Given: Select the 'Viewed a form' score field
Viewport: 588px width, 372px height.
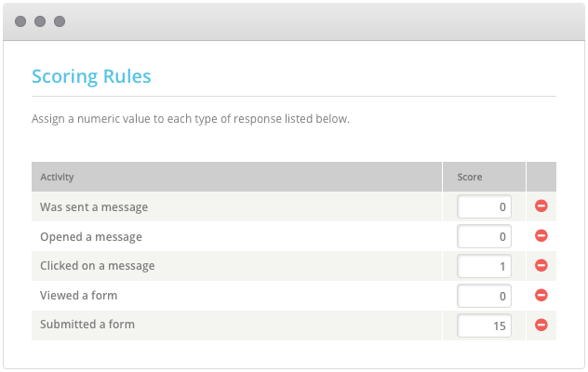Looking at the screenshot, I should tap(484, 296).
